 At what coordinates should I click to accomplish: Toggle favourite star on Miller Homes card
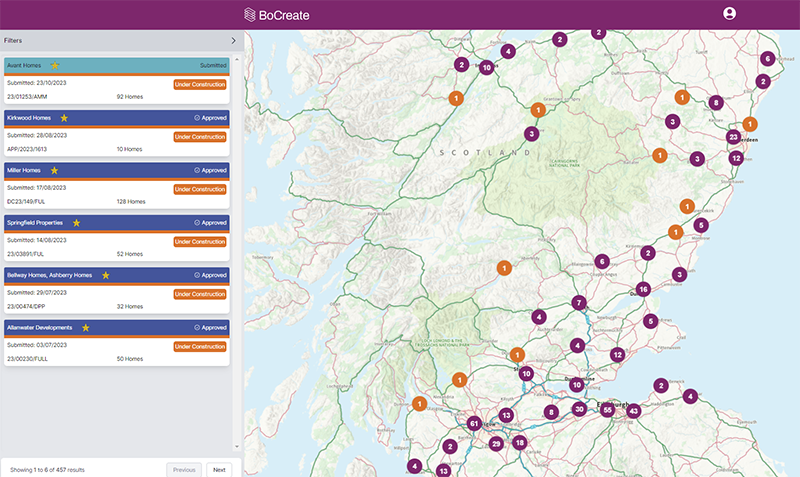pos(54,170)
